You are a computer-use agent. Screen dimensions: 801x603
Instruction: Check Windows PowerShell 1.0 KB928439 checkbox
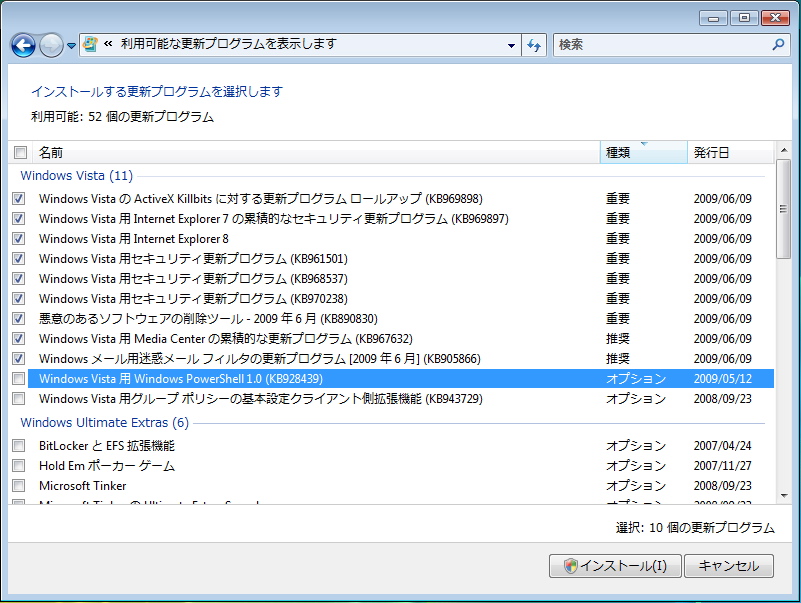(19, 379)
